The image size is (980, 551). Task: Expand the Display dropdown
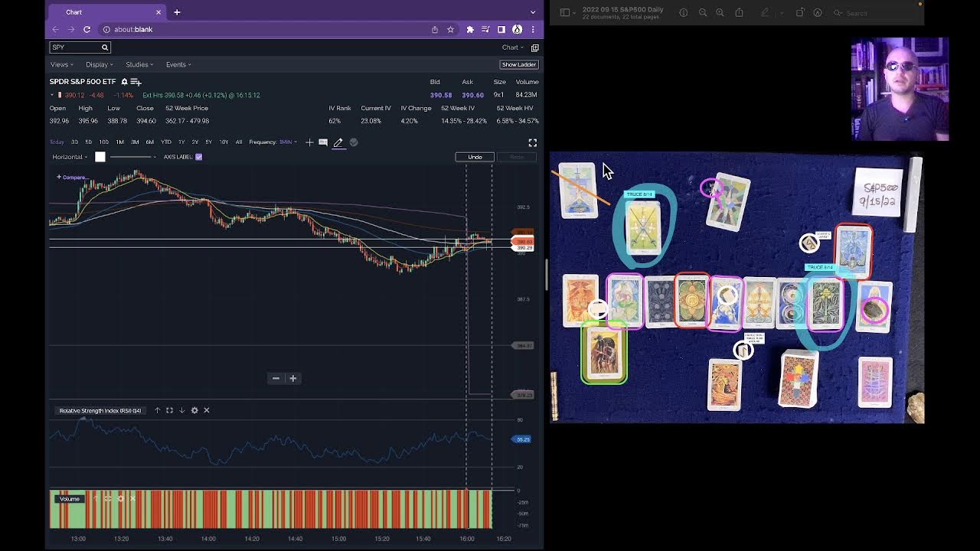click(x=100, y=64)
